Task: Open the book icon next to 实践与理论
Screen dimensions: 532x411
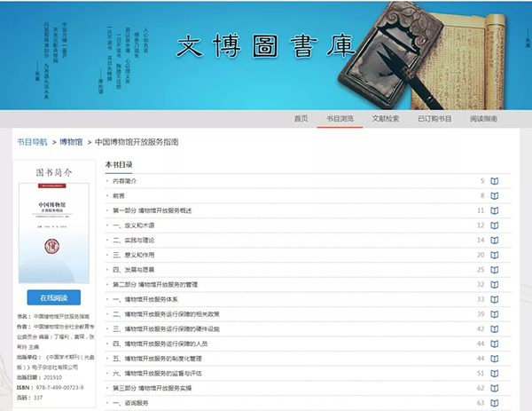Action: [495, 240]
